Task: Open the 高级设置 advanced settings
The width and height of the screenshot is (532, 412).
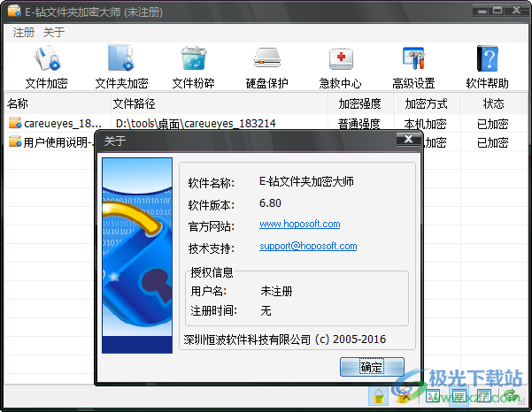Action: [x=413, y=66]
